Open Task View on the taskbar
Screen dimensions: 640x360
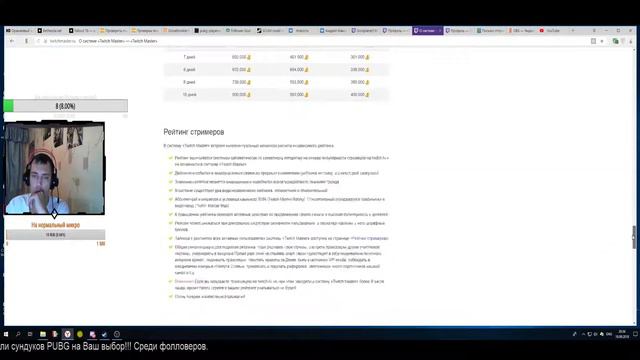tap(30, 334)
